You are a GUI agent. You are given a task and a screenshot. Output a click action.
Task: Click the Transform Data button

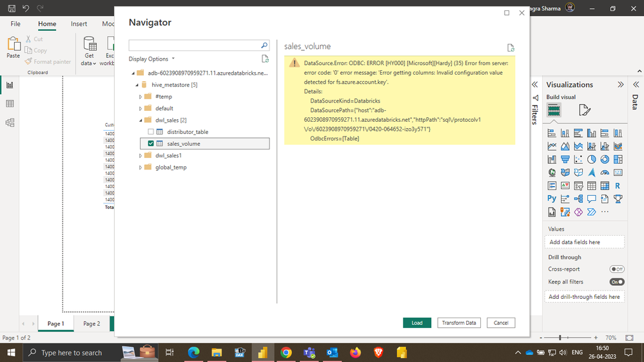458,323
